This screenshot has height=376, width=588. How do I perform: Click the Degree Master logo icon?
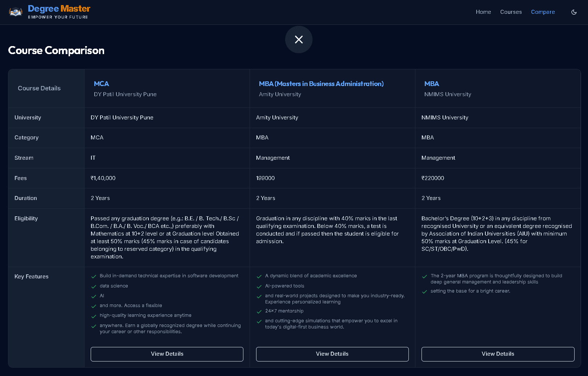[x=16, y=12]
